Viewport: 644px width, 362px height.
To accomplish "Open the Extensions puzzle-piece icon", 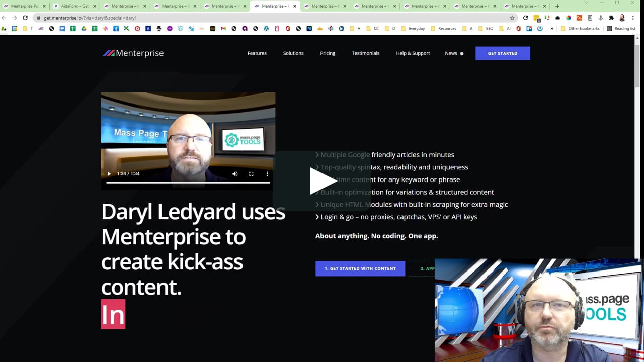I will [x=611, y=18].
